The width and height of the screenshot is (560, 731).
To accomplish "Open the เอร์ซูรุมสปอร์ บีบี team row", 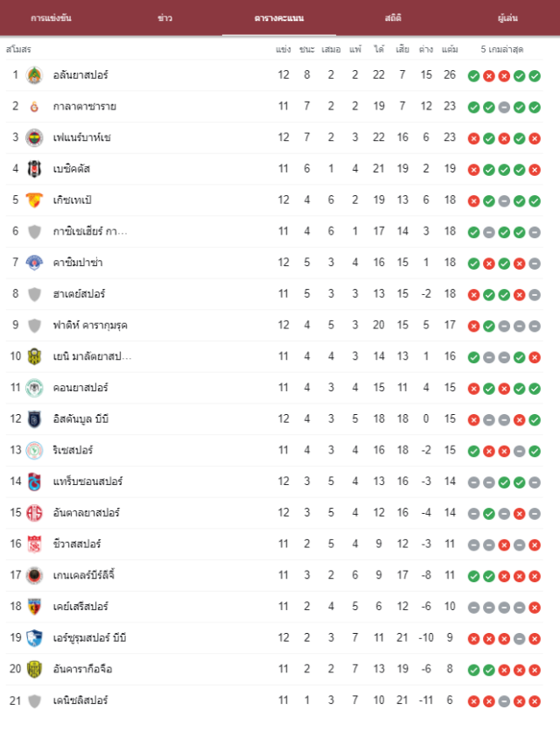I will 274,637.
